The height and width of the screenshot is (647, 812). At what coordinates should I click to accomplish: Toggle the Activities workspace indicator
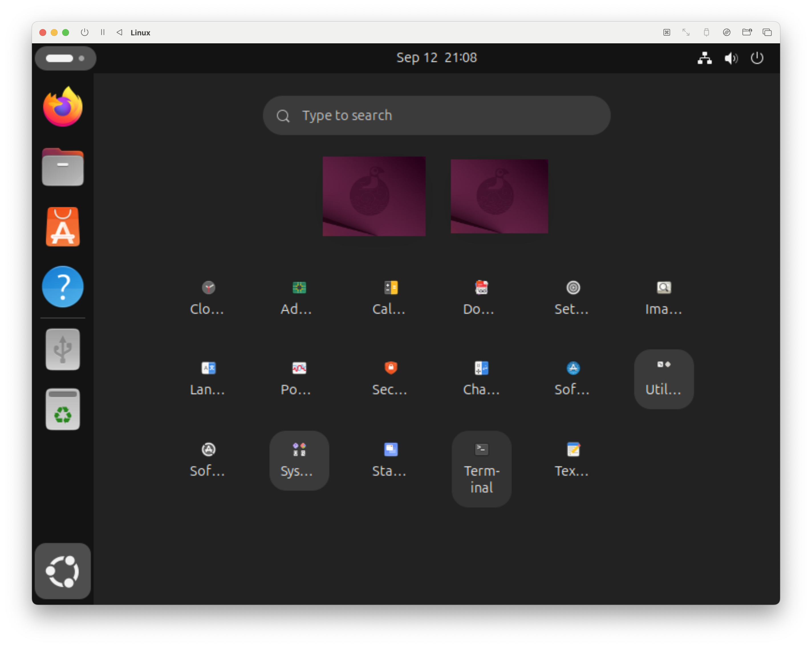tap(65, 58)
